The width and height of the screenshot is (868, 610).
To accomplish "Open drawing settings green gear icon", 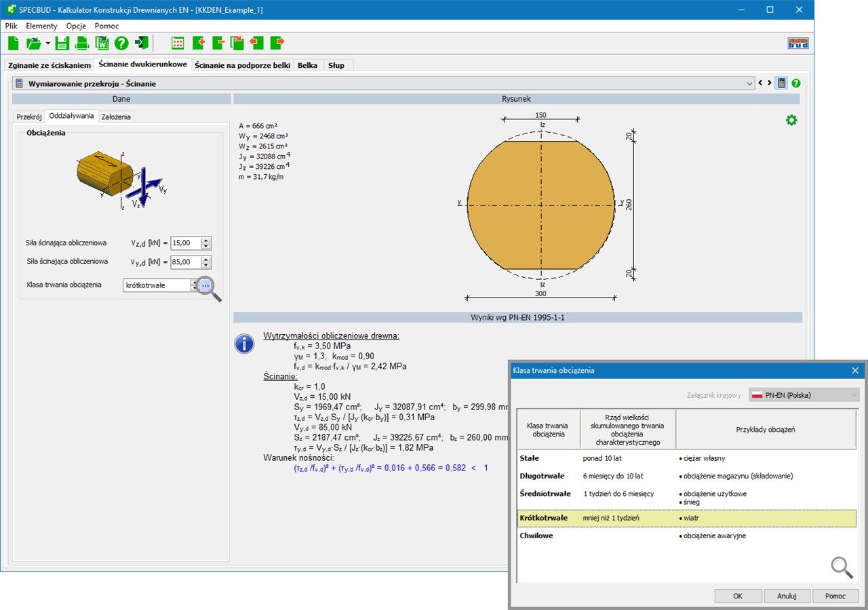I will [791, 120].
